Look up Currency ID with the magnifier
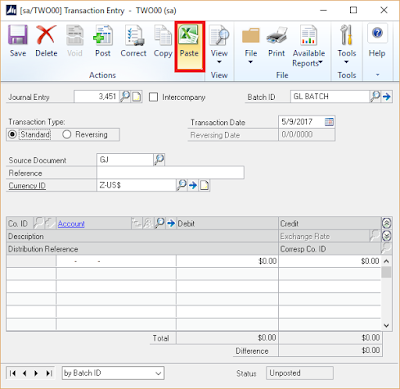The height and width of the screenshot is (389, 400). (x=181, y=185)
